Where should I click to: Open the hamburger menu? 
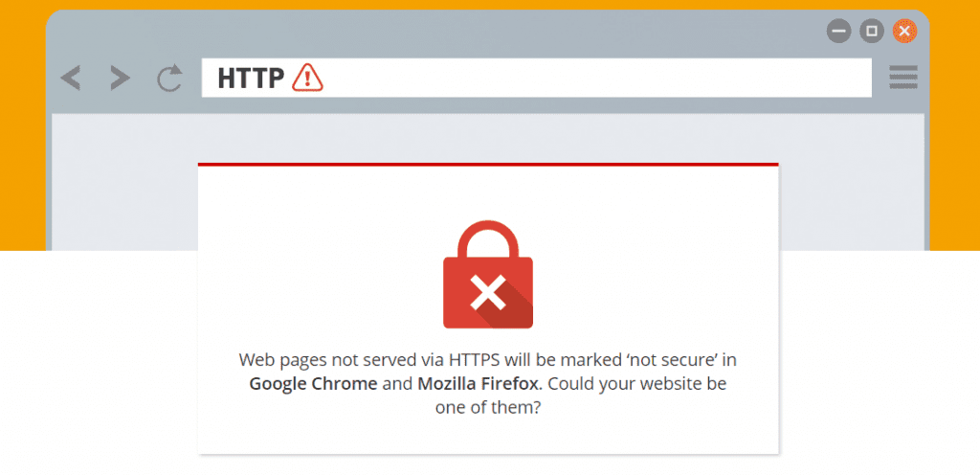point(903,77)
